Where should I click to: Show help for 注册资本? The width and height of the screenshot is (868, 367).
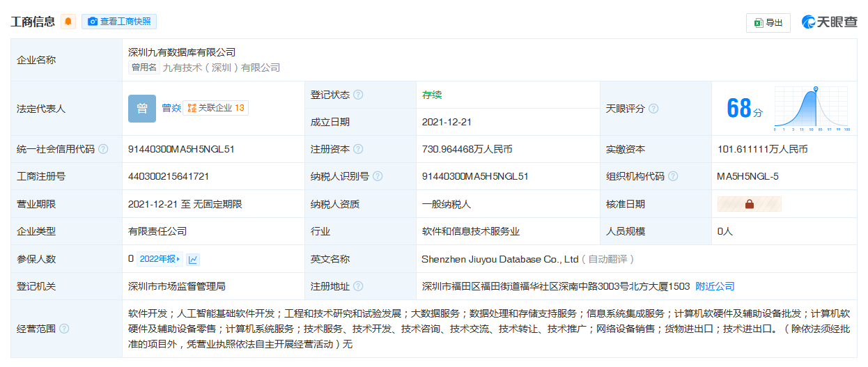(x=358, y=149)
